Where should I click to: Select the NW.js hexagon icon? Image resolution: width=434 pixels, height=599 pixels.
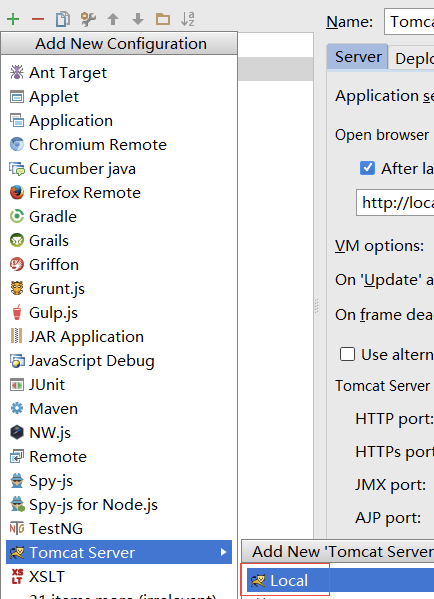click(x=17, y=432)
